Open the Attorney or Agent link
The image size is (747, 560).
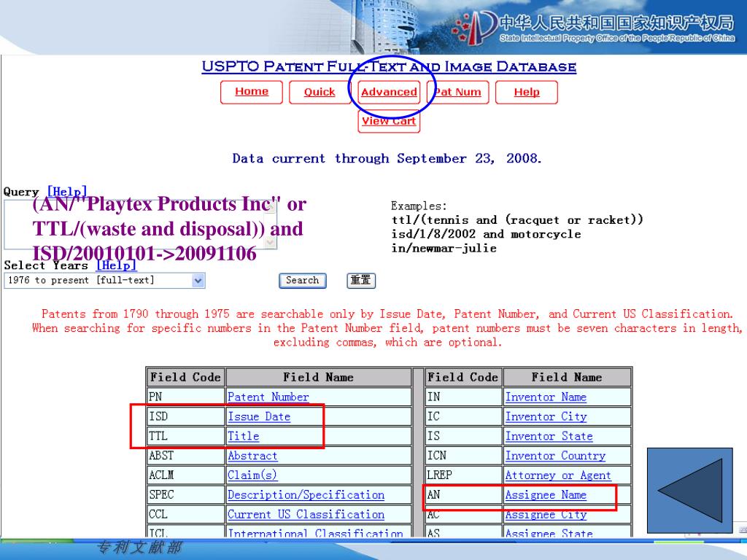click(x=558, y=475)
